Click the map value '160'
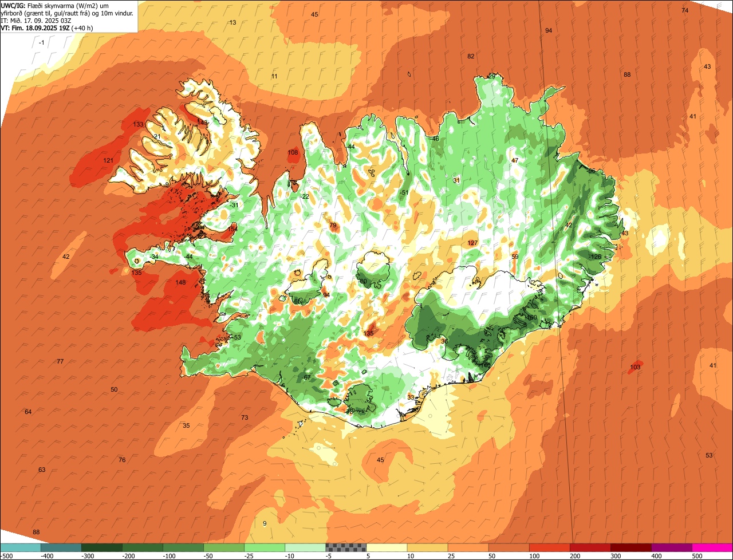 pos(531,317)
